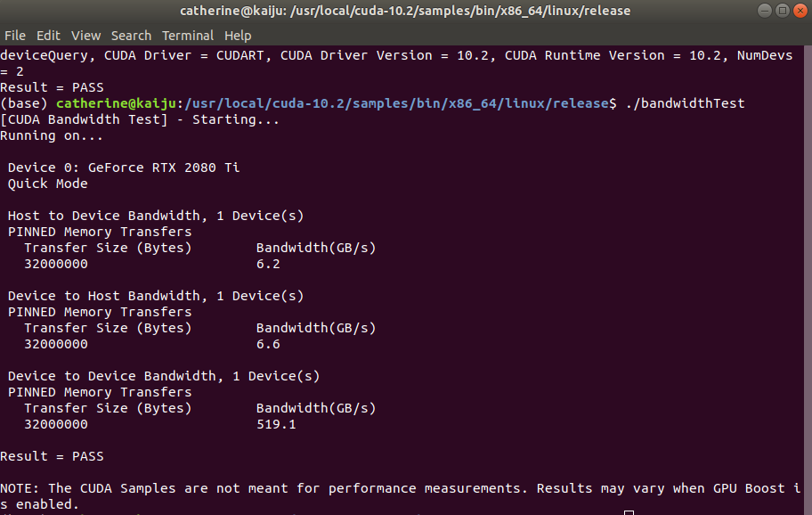The width and height of the screenshot is (812, 515).
Task: Minimize the terminal window
Action: 764,11
